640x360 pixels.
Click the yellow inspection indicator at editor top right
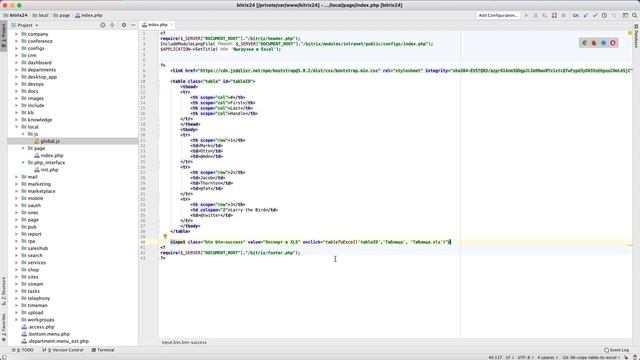pyautogui.click(x=630, y=33)
